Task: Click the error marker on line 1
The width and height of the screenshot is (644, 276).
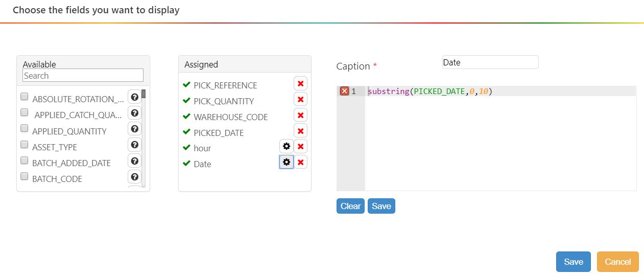Action: coord(344,91)
